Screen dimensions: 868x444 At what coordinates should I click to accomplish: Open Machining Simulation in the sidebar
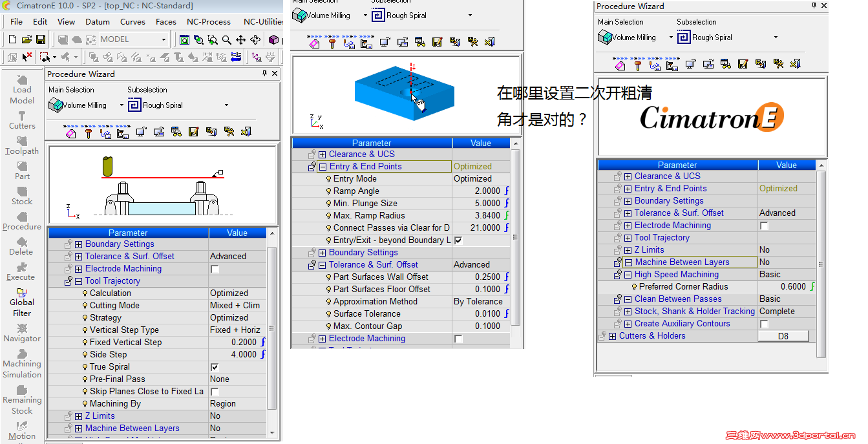22,363
